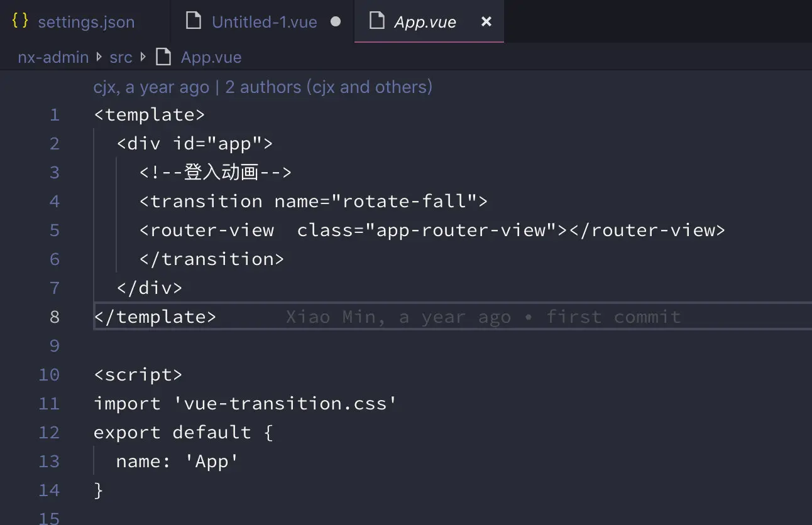Switch to the Untitled-1.vue tab

[x=264, y=21]
